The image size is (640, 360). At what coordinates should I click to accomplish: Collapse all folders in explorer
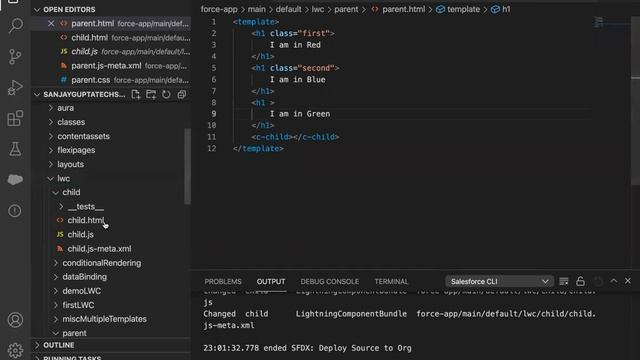coord(182,95)
